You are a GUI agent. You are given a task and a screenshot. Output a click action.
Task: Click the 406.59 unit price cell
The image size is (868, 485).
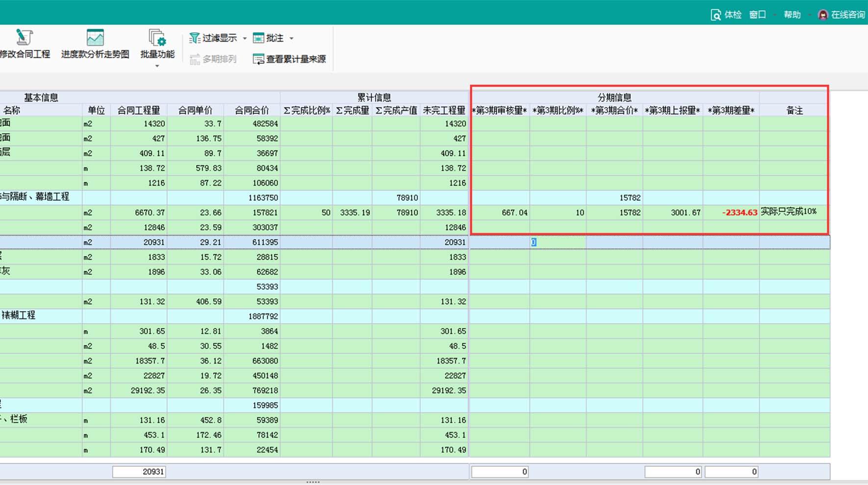[x=195, y=301]
